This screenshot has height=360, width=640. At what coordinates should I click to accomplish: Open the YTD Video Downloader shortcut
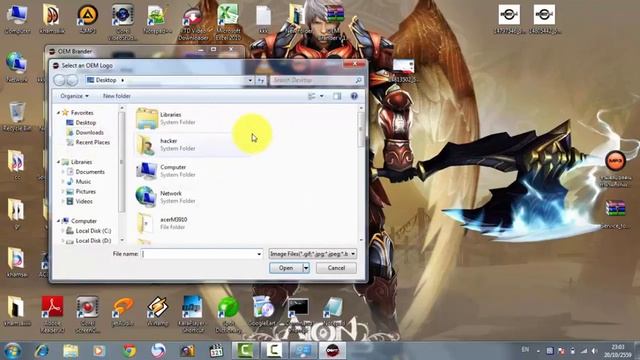click(193, 22)
